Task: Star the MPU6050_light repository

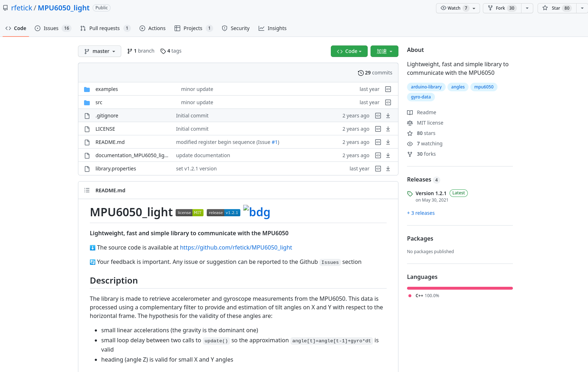Action: [x=557, y=8]
